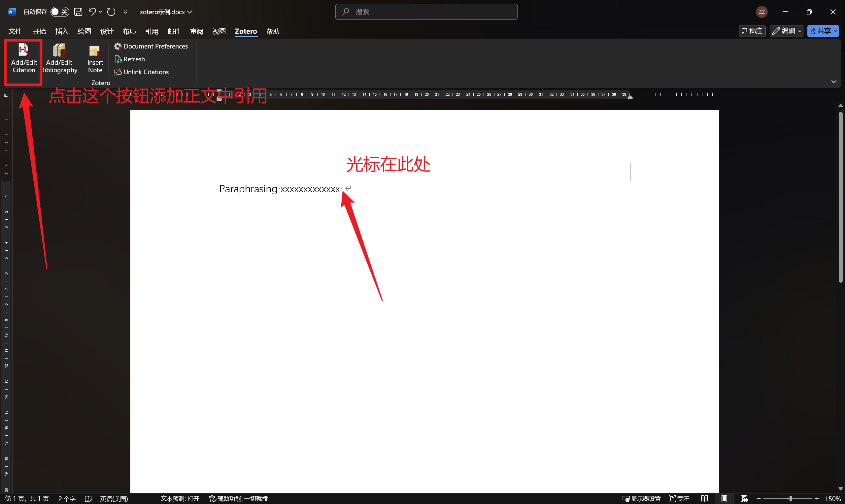Collapse the ribbon with the chevron

(x=834, y=81)
